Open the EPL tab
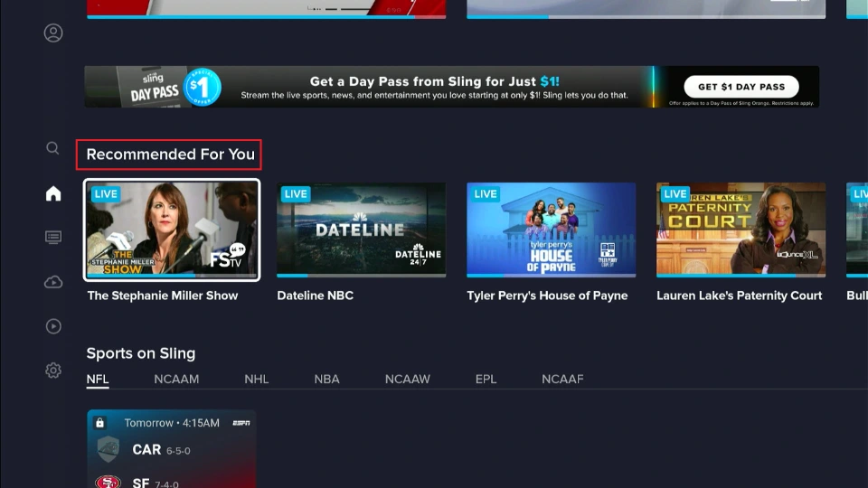Screen dimensions: 868x488 (486, 379)
